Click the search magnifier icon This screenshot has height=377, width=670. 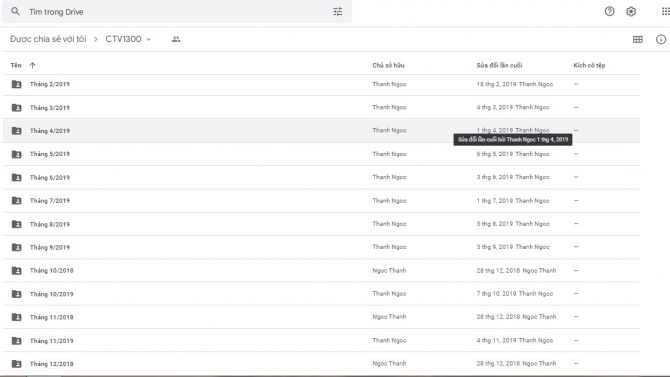tap(15, 12)
